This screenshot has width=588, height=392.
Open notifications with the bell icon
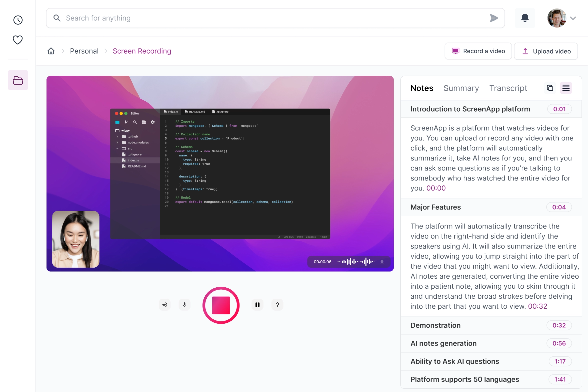click(x=525, y=18)
